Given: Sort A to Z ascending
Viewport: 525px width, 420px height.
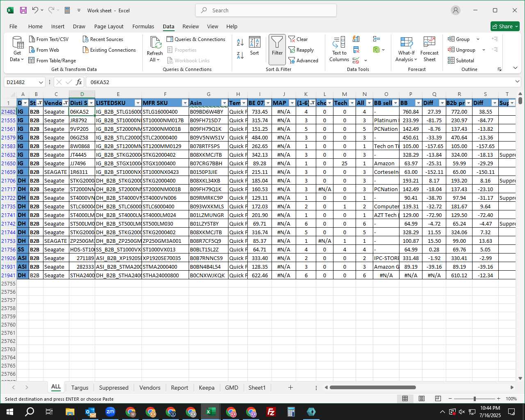Looking at the screenshot, I should pos(240,41).
